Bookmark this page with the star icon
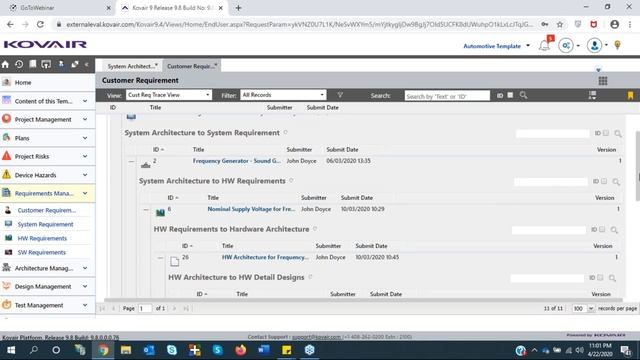The image size is (640, 360). coord(560,24)
